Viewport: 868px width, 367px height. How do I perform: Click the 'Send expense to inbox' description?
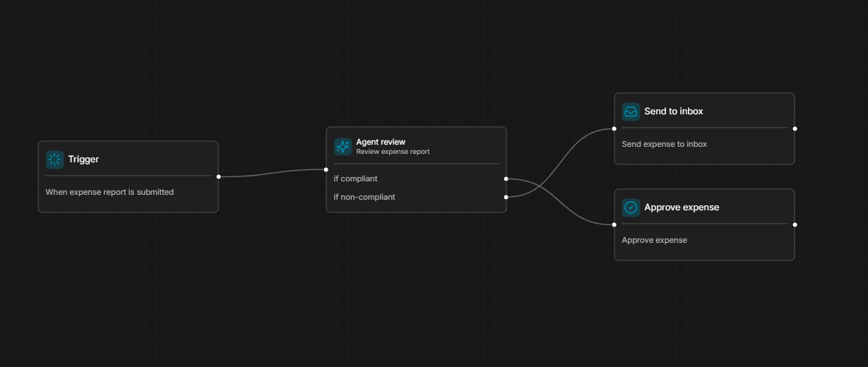665,144
